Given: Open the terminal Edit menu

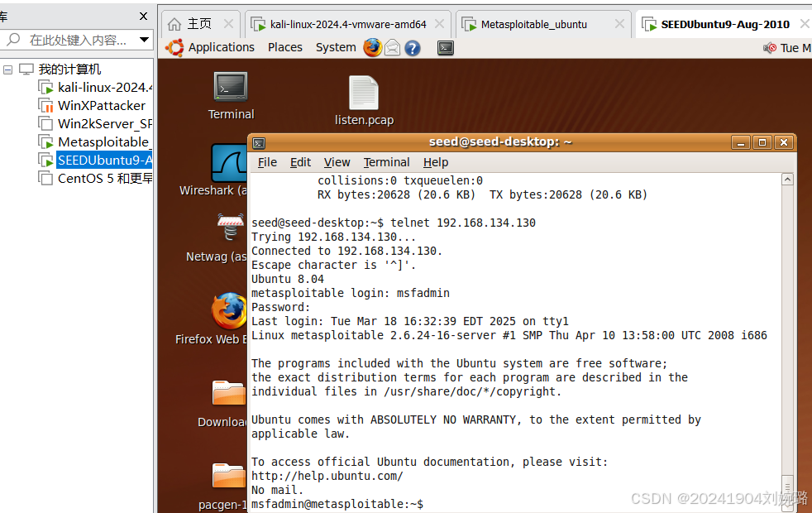Looking at the screenshot, I should [300, 162].
